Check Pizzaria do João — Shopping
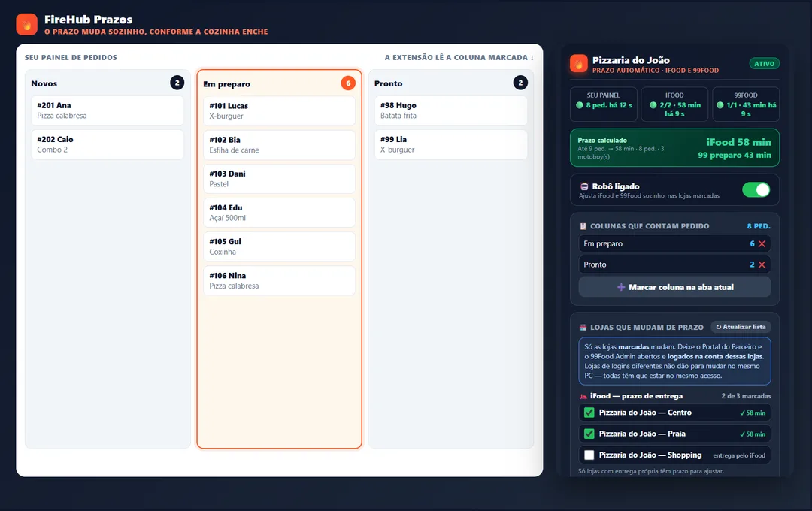 tap(589, 455)
